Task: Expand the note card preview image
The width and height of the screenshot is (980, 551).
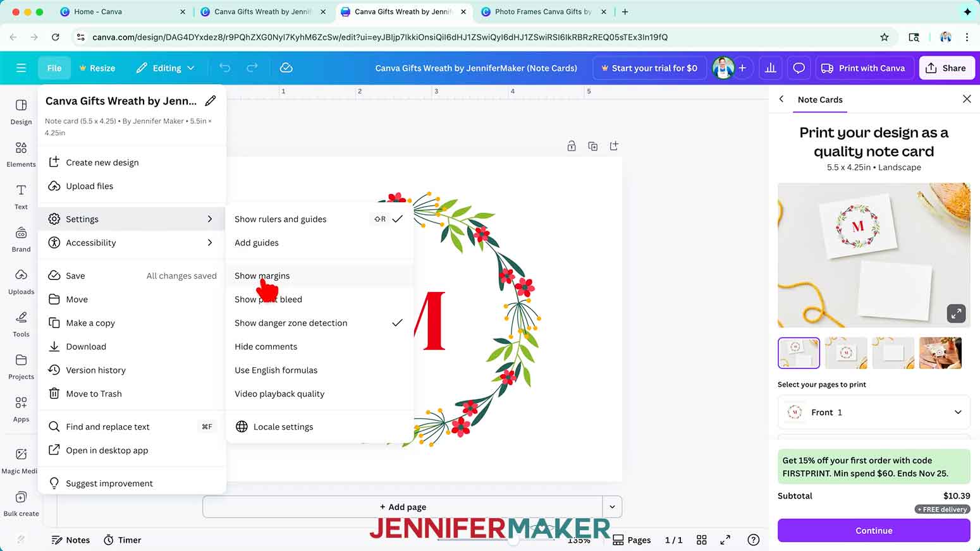Action: 956,313
